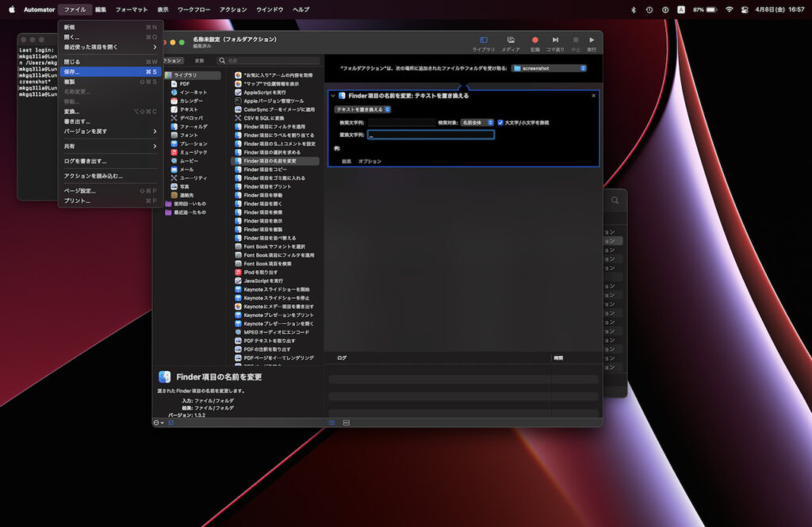Collapse the Finder項目の名前を変更 action chevron
Image resolution: width=812 pixels, height=527 pixels.
(333, 96)
